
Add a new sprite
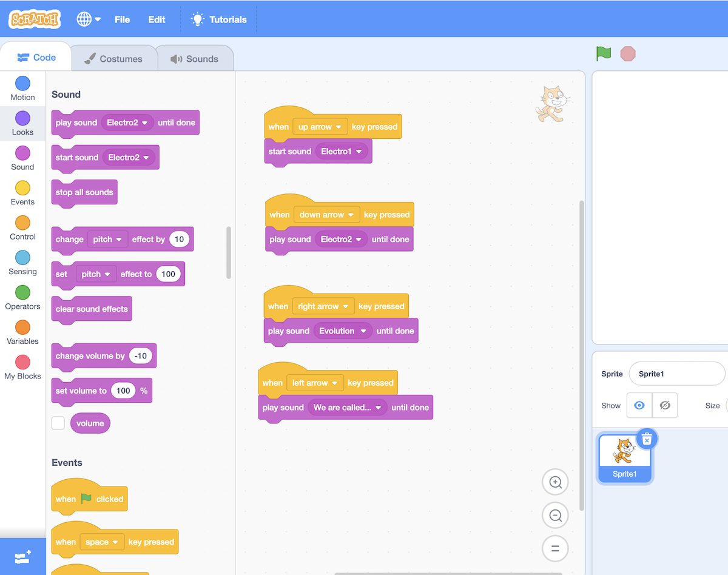[x=22, y=556]
